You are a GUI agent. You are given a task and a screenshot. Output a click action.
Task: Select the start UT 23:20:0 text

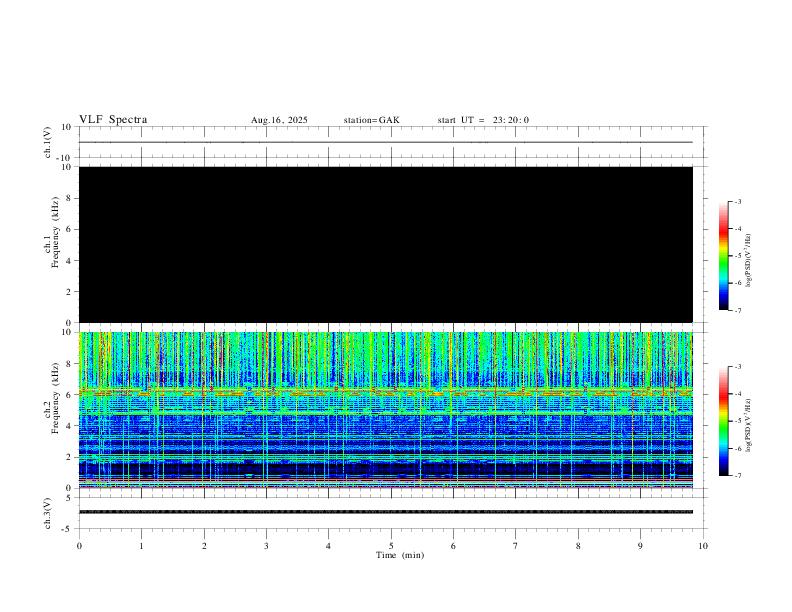tap(483, 120)
